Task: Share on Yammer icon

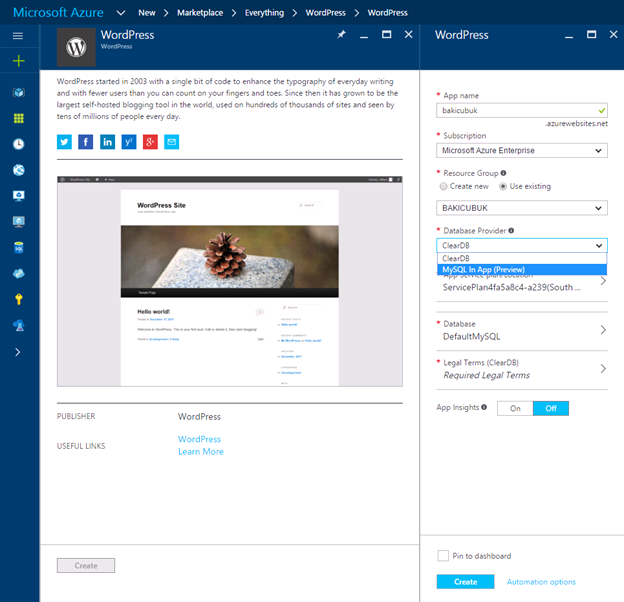Action: [129, 142]
